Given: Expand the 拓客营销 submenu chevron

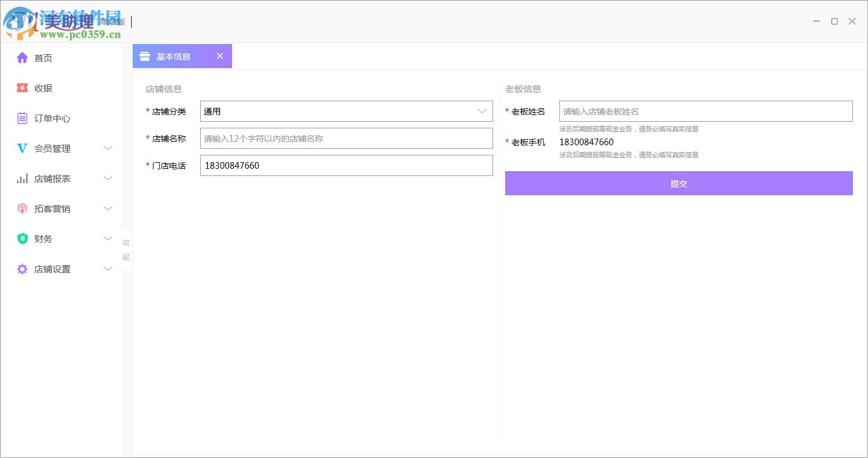Looking at the screenshot, I should (x=108, y=209).
